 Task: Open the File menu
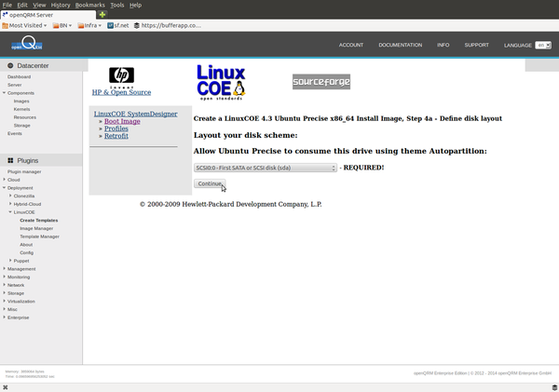click(x=7, y=5)
